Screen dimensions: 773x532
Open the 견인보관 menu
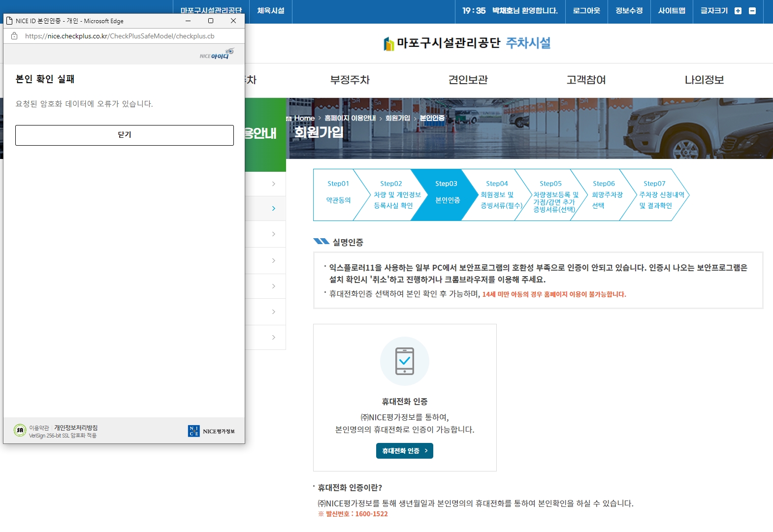[468, 80]
